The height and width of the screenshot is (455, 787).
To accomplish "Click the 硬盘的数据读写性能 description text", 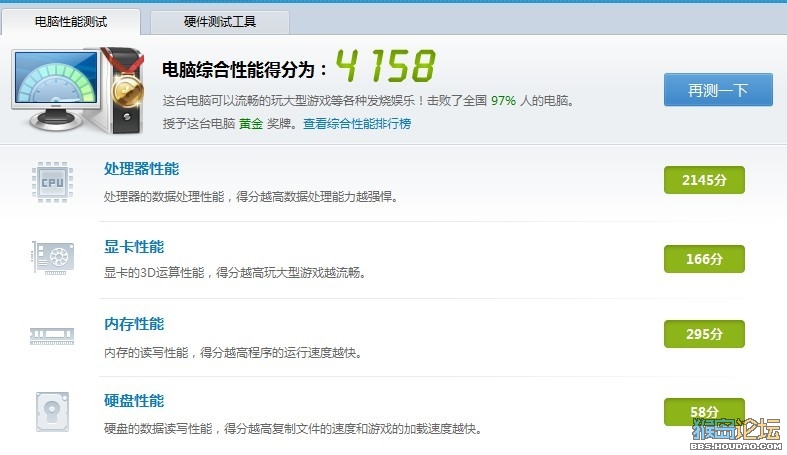I will pyautogui.click(x=293, y=429).
